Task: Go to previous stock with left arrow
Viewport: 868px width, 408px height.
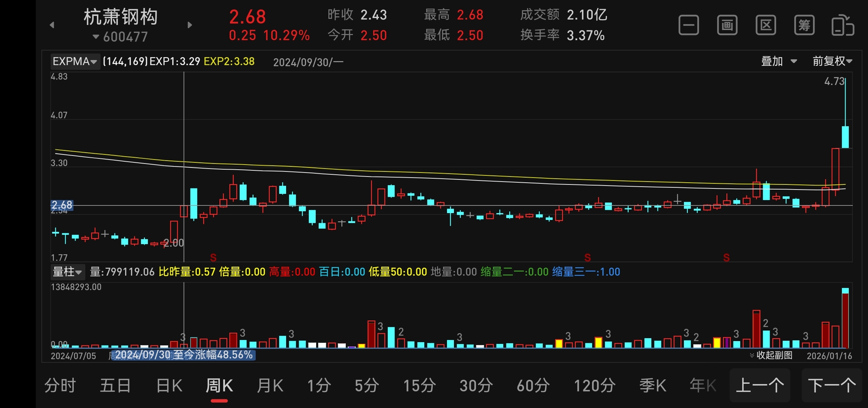Action: pyautogui.click(x=52, y=25)
